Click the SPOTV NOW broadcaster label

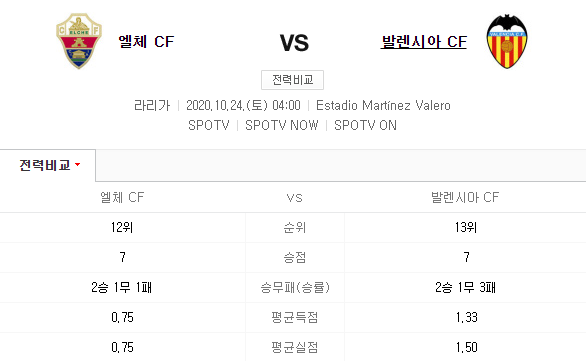coord(282,125)
